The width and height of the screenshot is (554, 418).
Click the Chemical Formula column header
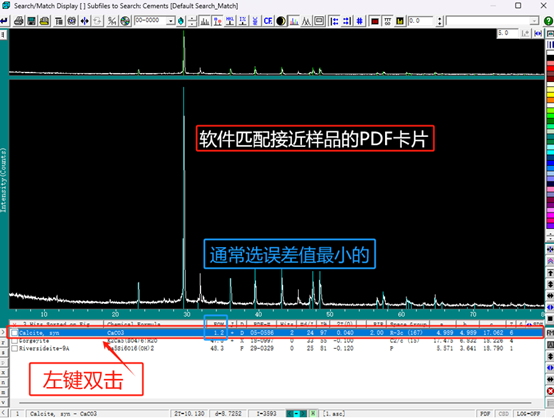point(134,324)
